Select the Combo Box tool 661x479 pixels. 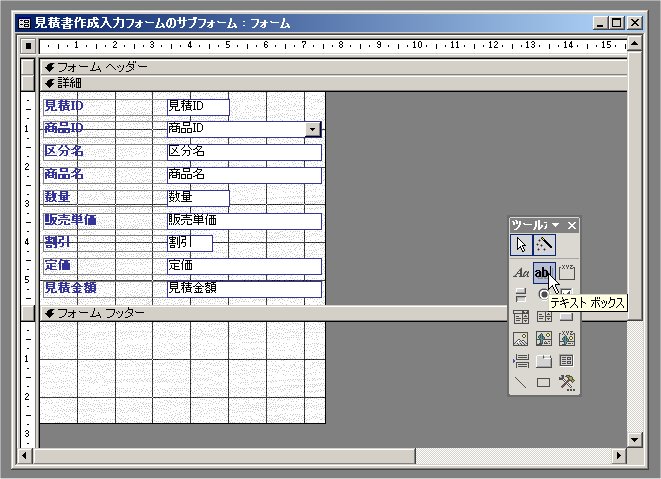point(521,317)
